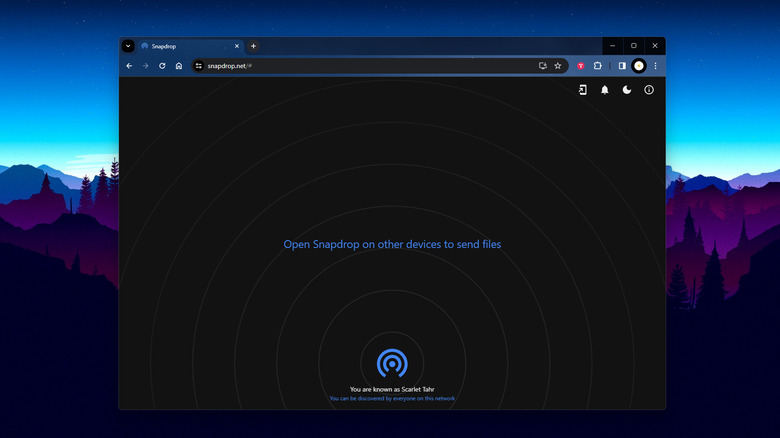Bookmark this page with the star icon
The image size is (780, 438).
[558, 66]
